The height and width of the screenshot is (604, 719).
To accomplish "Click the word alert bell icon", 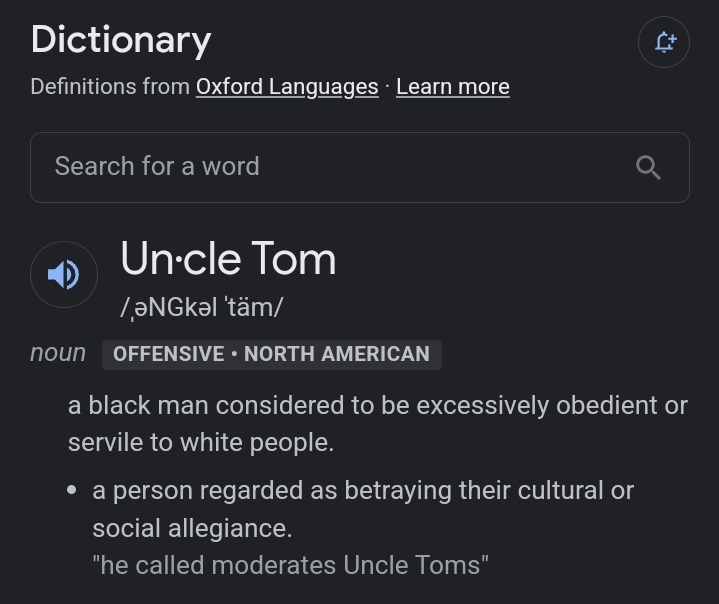I will coord(664,42).
